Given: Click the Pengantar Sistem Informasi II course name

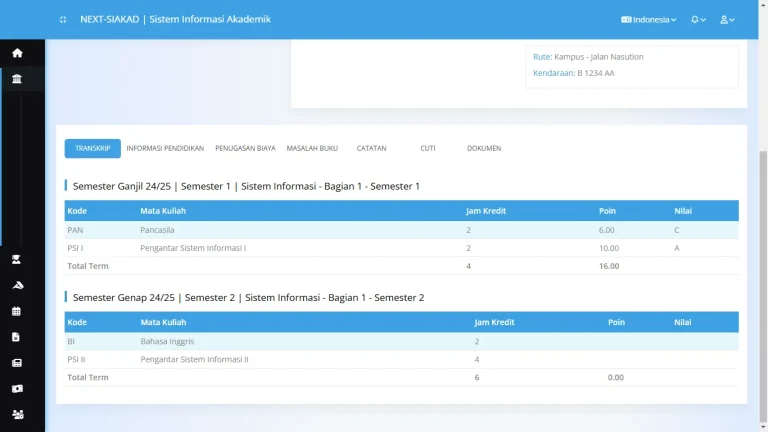Looking at the screenshot, I should [194, 359].
